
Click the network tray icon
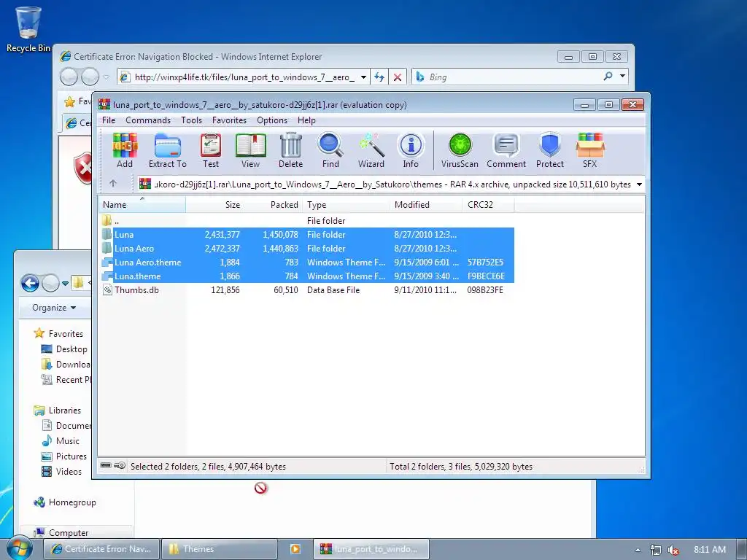pyautogui.click(x=656, y=550)
